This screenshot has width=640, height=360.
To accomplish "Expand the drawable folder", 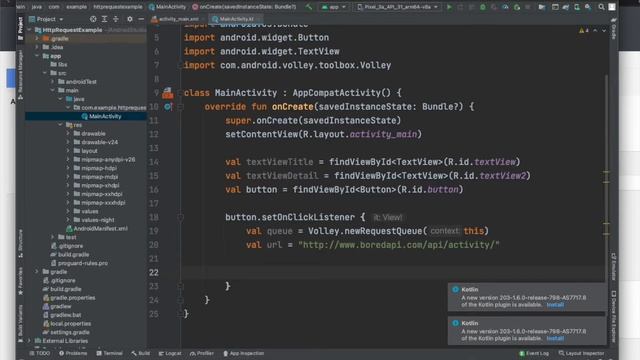I will coord(68,133).
